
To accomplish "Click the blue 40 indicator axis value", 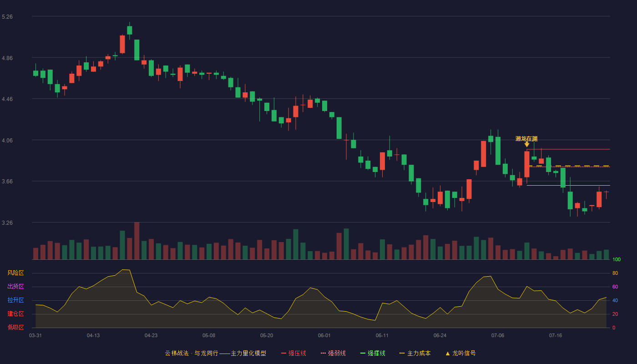I will click(x=615, y=300).
